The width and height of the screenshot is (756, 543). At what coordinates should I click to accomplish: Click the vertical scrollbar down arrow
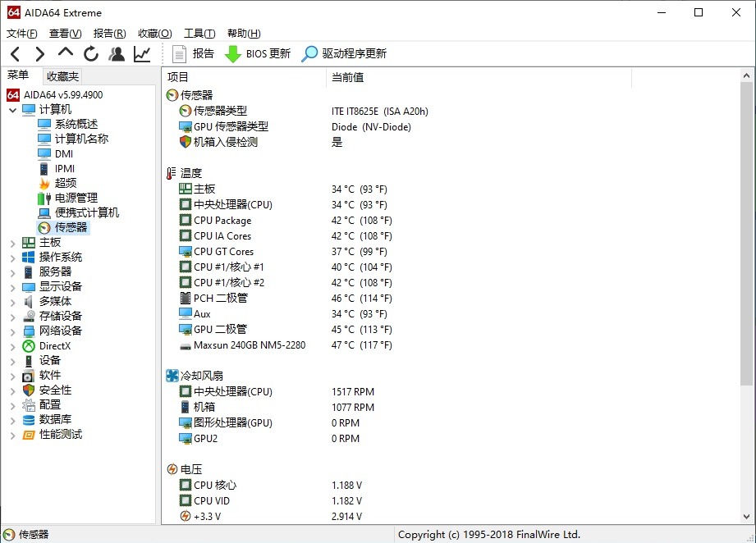pyautogui.click(x=746, y=517)
